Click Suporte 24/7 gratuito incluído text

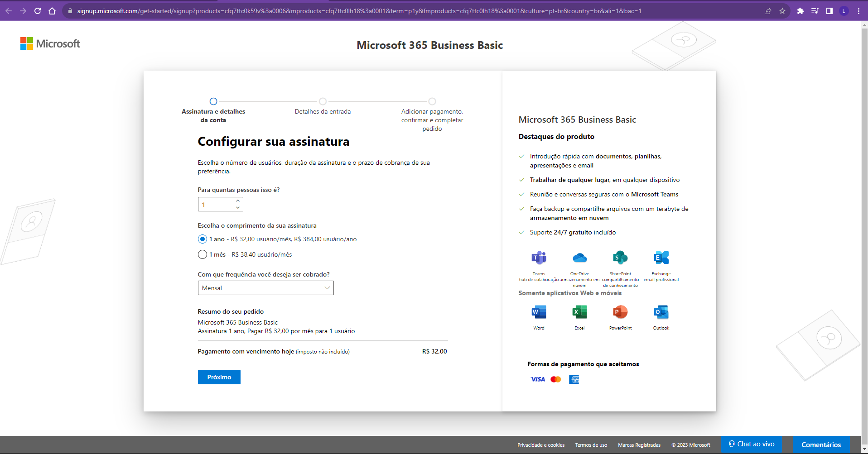pos(573,232)
